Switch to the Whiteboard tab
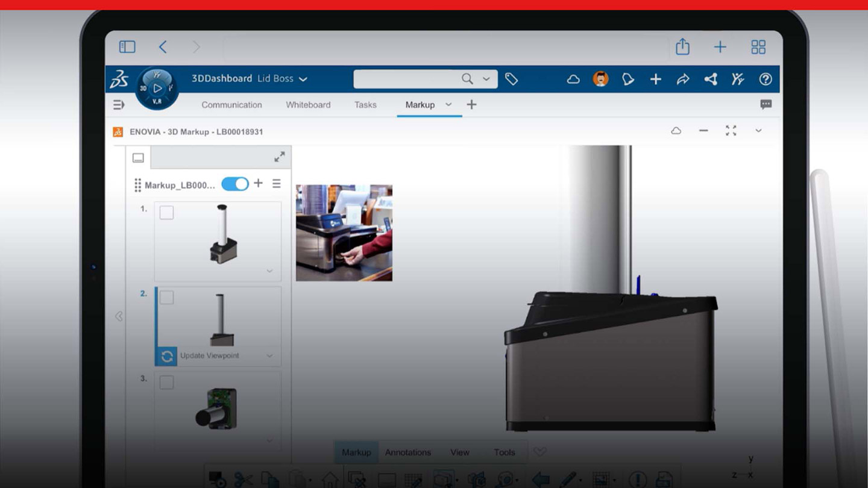This screenshot has height=488, width=868. pos(308,105)
